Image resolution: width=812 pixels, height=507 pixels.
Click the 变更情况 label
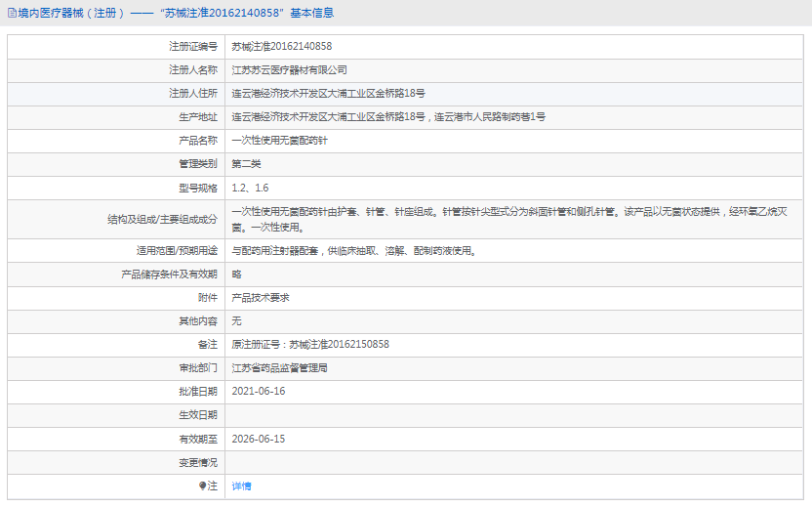click(198, 462)
